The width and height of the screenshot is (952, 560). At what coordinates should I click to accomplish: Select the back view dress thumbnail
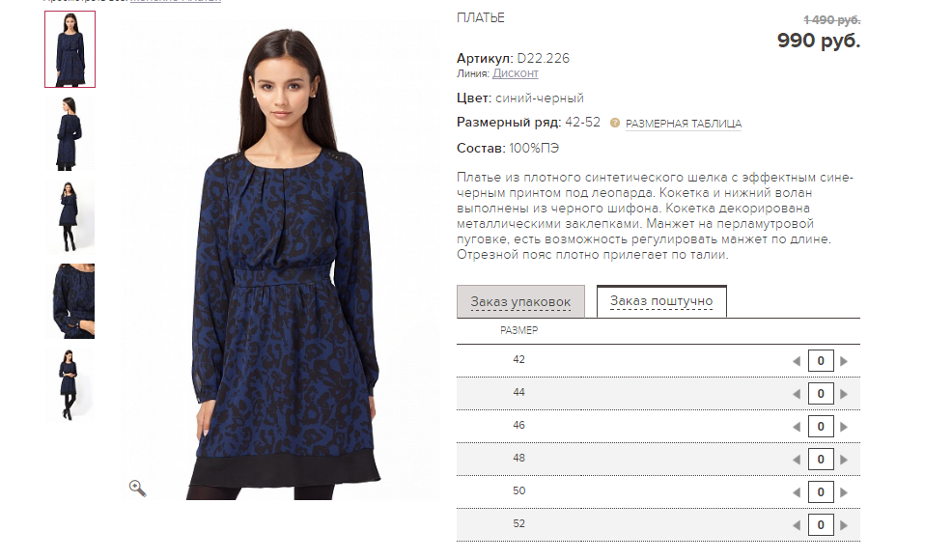tap(70, 133)
